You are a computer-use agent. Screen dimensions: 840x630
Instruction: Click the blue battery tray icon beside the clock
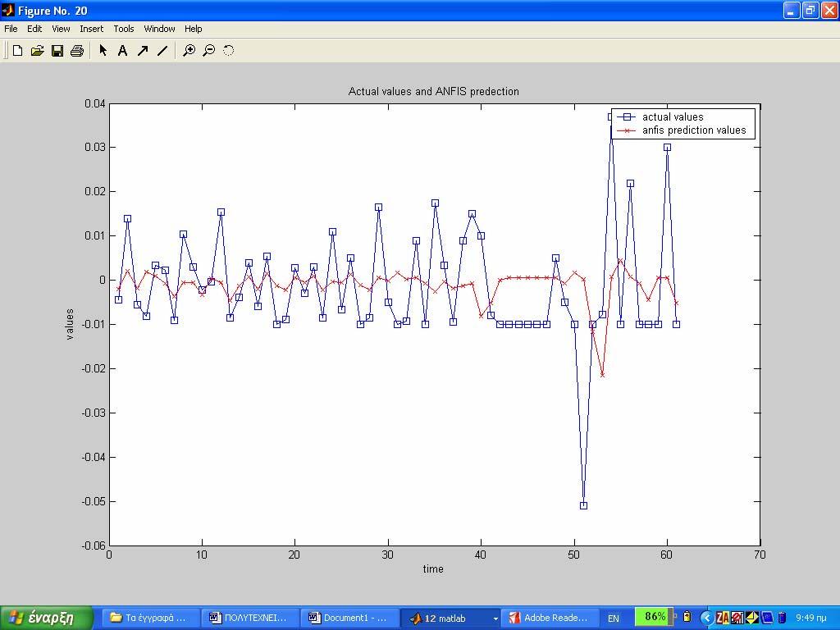pos(782,619)
